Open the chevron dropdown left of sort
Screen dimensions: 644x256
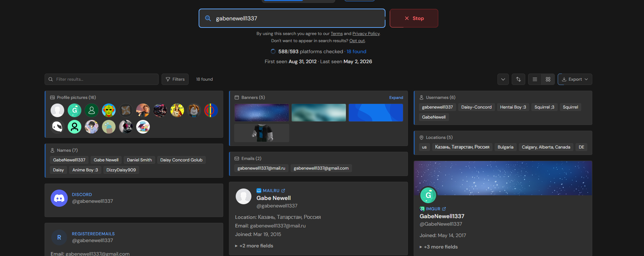click(x=503, y=79)
